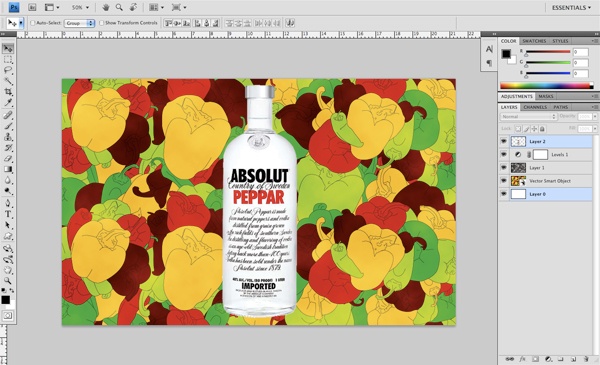This screenshot has height=365, width=600.
Task: Select the Pen tool
Action: [8, 203]
